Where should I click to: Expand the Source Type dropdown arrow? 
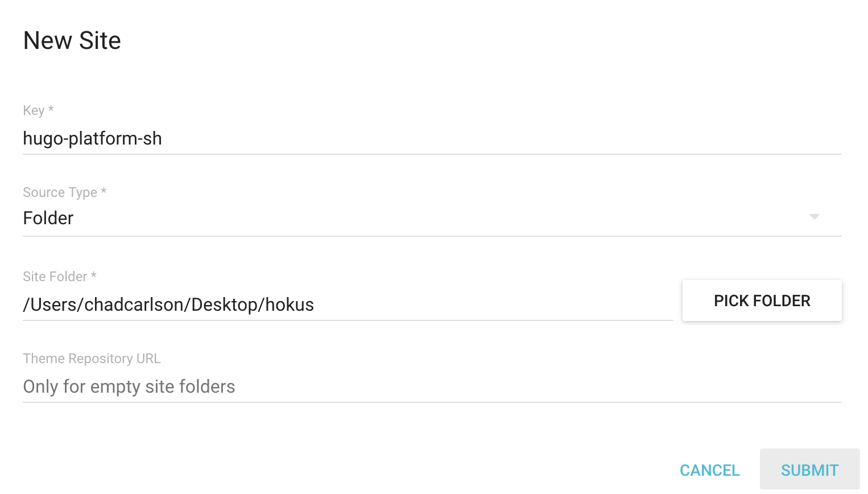[814, 217]
